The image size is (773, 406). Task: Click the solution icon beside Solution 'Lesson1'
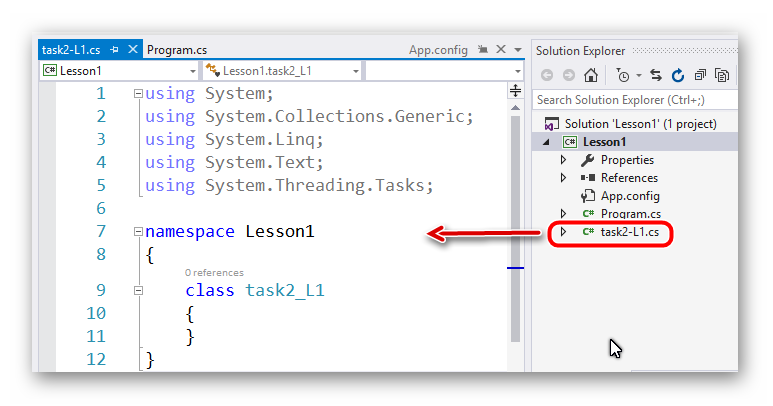[x=551, y=124]
